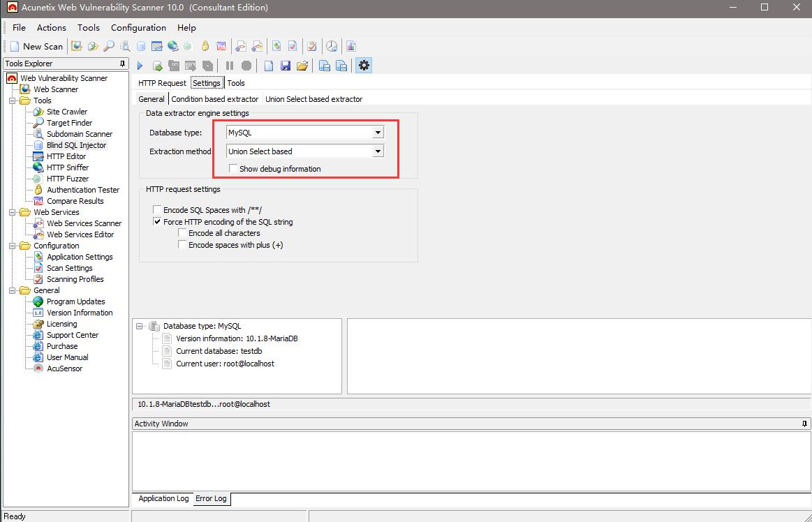Select HTTP Fuzzer in Tools Explorer
This screenshot has height=522, width=812.
[x=67, y=179]
